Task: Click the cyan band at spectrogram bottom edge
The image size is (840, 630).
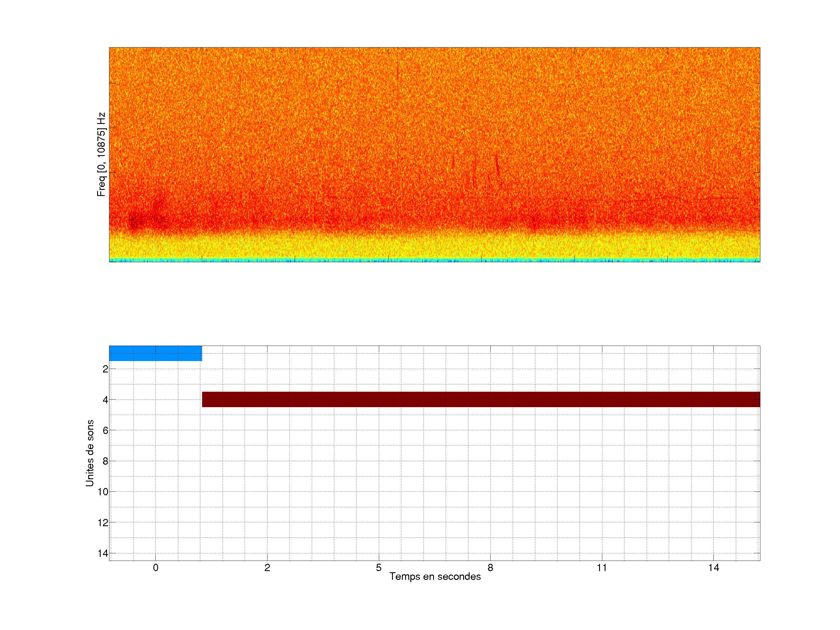Action: 434,260
